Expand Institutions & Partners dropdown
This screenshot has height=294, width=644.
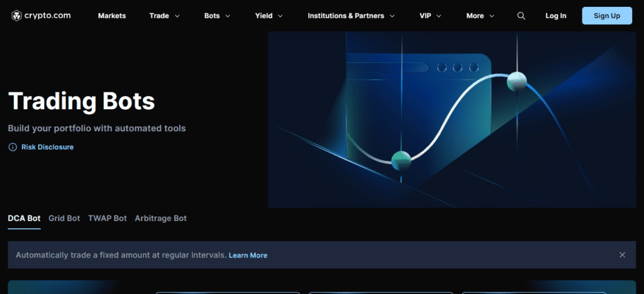(x=351, y=16)
